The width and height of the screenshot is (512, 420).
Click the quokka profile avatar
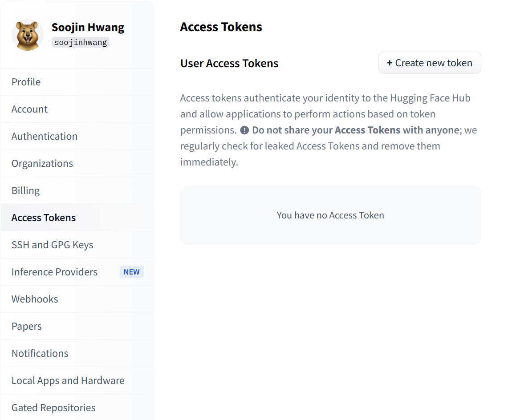[28, 35]
